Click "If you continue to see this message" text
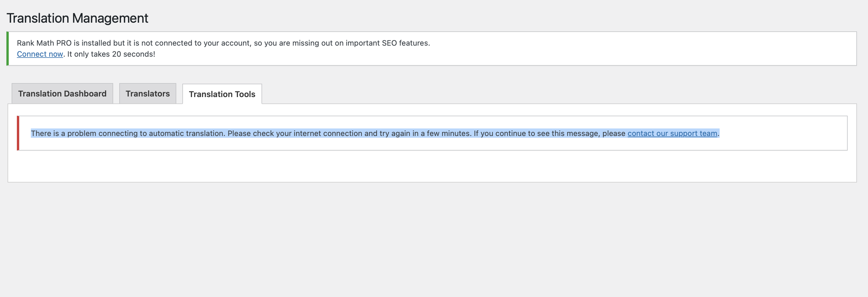Viewport: 868px width, 297px height. [536, 133]
